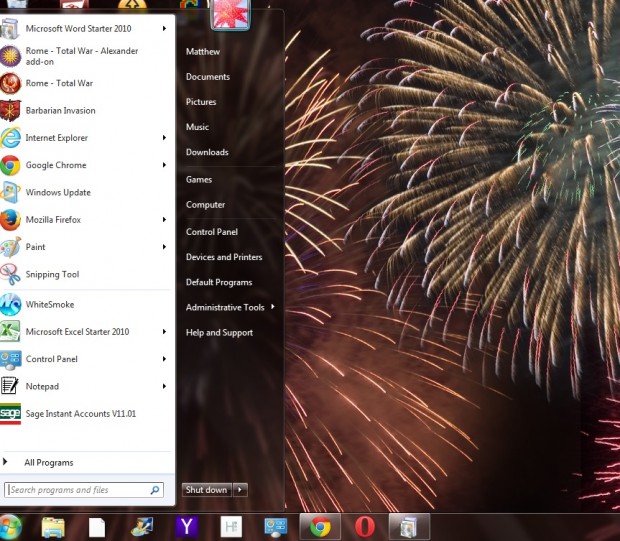Open Default Programs
The width and height of the screenshot is (620, 541).
[x=219, y=282]
